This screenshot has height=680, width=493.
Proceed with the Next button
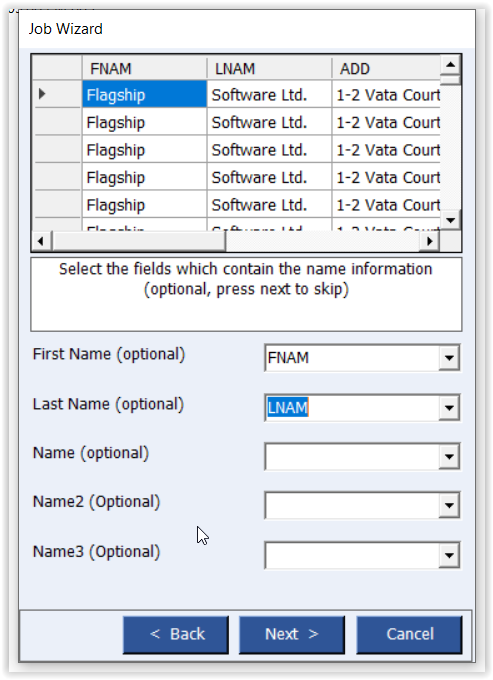point(292,634)
